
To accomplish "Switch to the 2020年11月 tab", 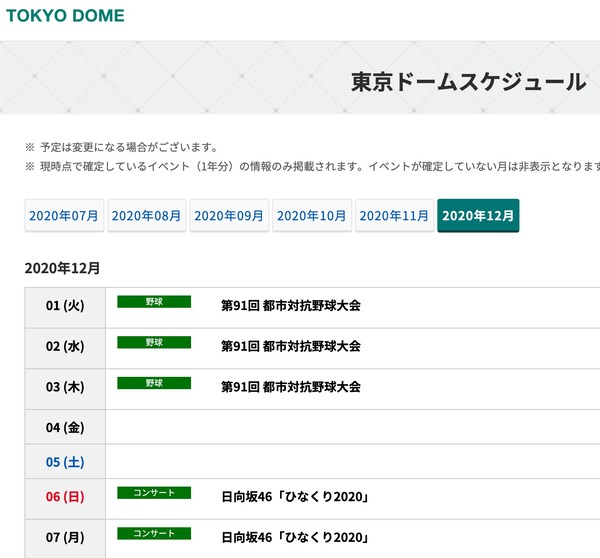I will pyautogui.click(x=394, y=215).
